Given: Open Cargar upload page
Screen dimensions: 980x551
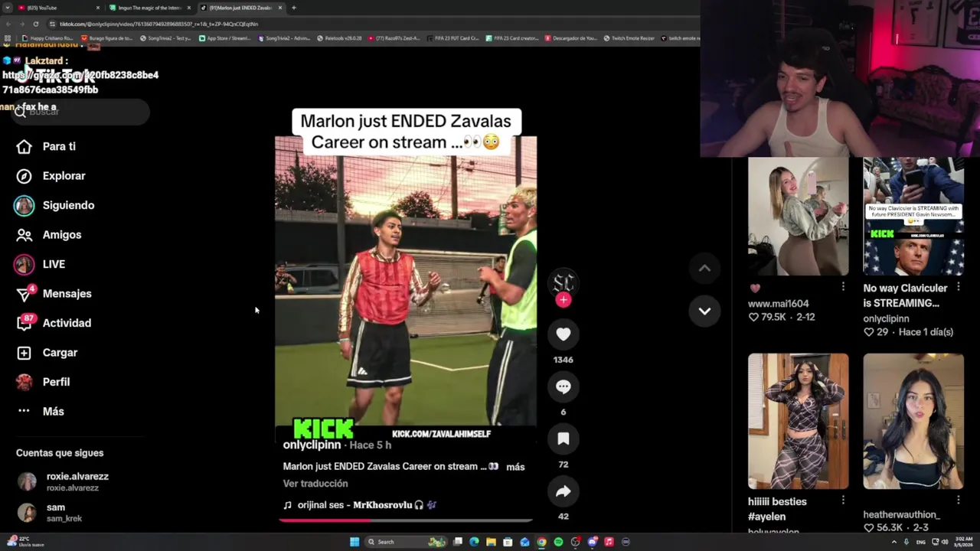Looking at the screenshot, I should [47, 353].
